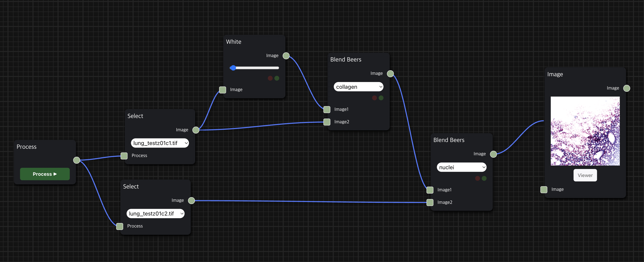Click the Image output port of top Select node
The height and width of the screenshot is (262, 644).
coord(196,130)
